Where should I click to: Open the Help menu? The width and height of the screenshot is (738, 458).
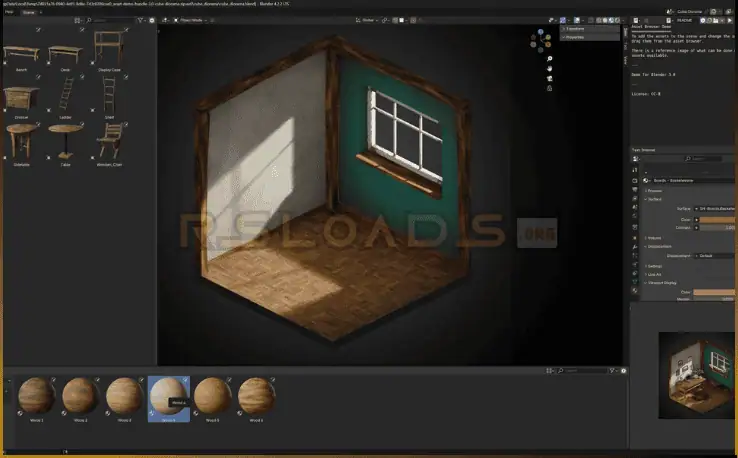[x=9, y=12]
